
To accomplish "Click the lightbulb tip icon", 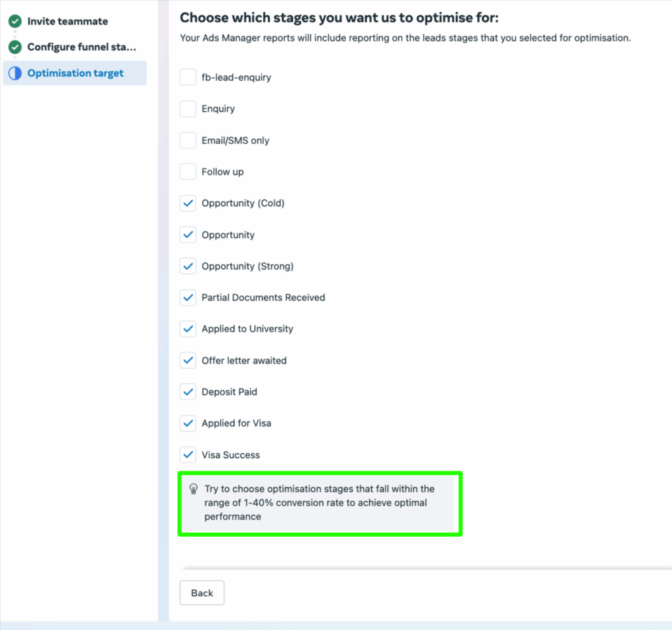I will 194,489.
